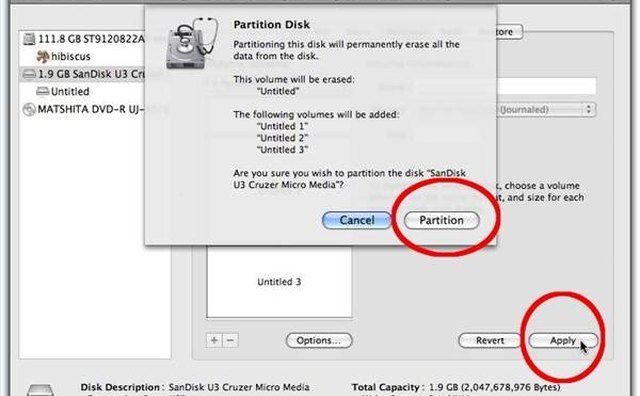Add a partition with the plus button
640x396 pixels.
[214, 340]
